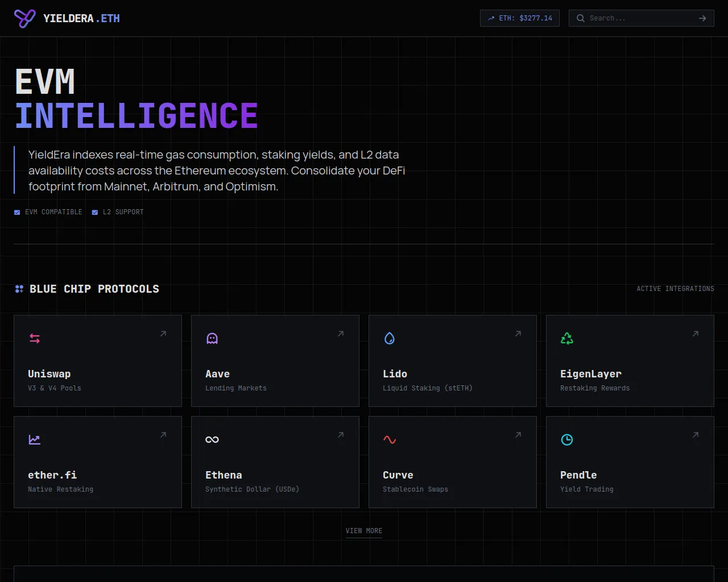Click the ether.fi card title
728x582 pixels.
pyautogui.click(x=52, y=475)
